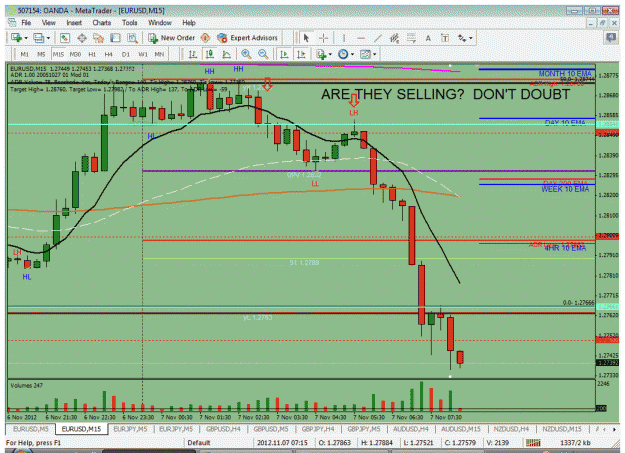Select the Fibonacci Retracement tool
This screenshot has width=625, height=453.
click(x=411, y=38)
